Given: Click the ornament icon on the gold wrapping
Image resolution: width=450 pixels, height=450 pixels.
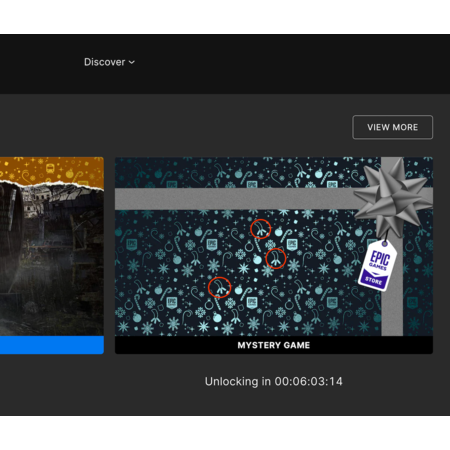Looking at the screenshot, I should (69, 173).
